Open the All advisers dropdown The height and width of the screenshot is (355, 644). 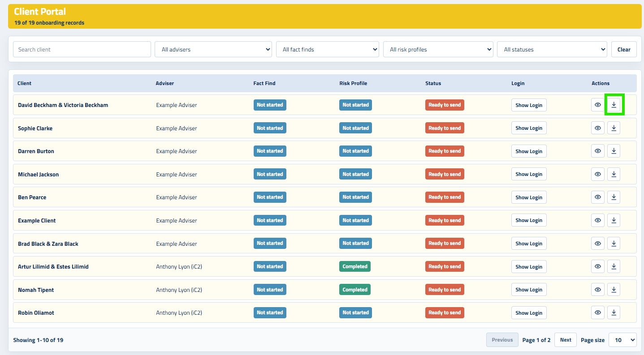[213, 49]
